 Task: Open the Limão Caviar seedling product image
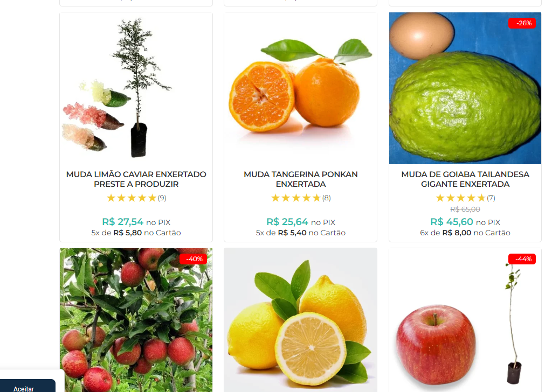(x=136, y=88)
